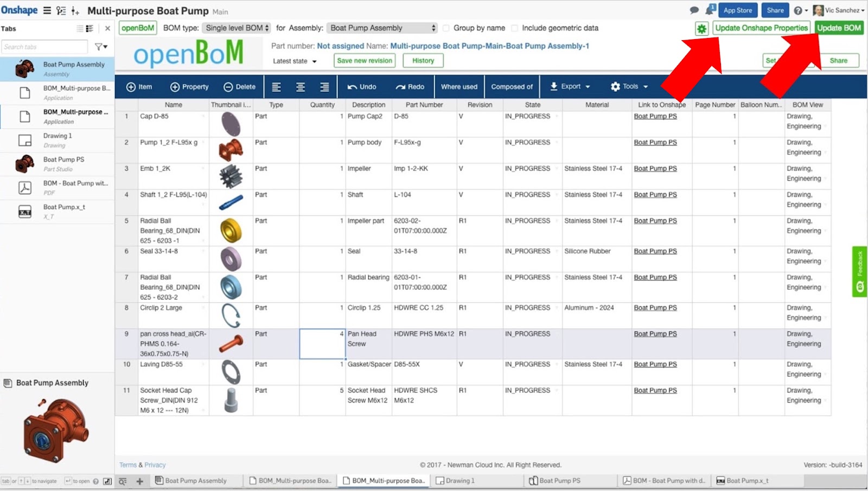Open the Onshape hamburger menu
Screen dimensions: 868x491
point(47,10)
